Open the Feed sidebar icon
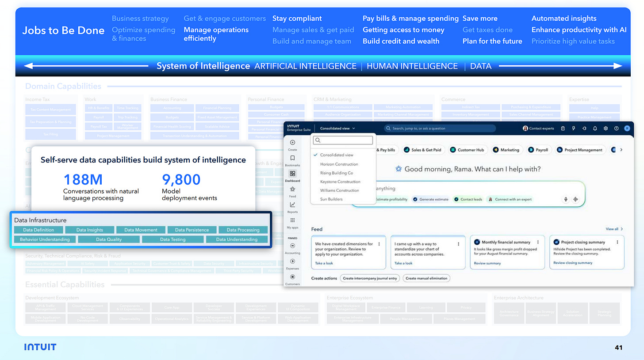Viewport: 644px width, 360px height. click(292, 189)
